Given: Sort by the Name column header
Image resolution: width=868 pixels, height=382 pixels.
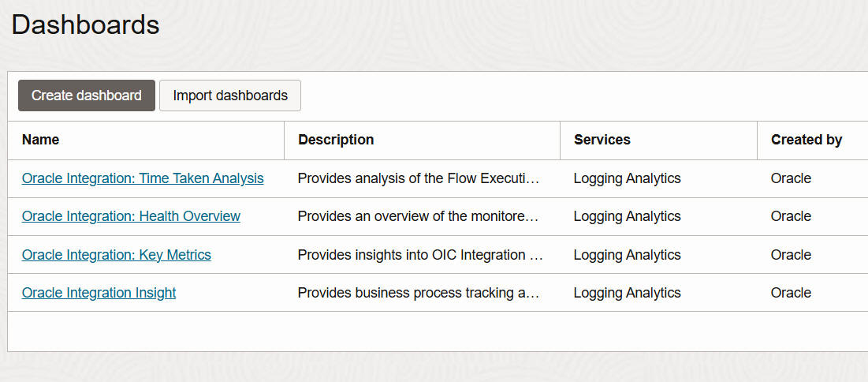Looking at the screenshot, I should click(41, 140).
